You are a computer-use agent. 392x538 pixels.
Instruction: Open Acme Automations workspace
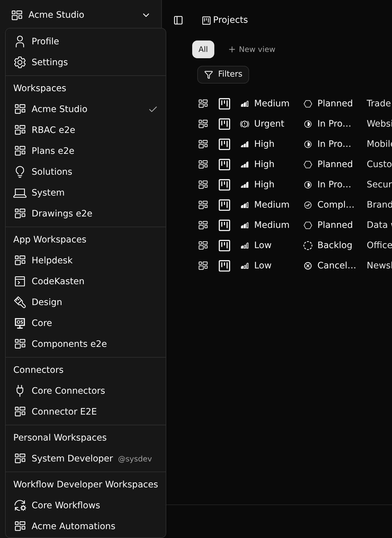86,526
